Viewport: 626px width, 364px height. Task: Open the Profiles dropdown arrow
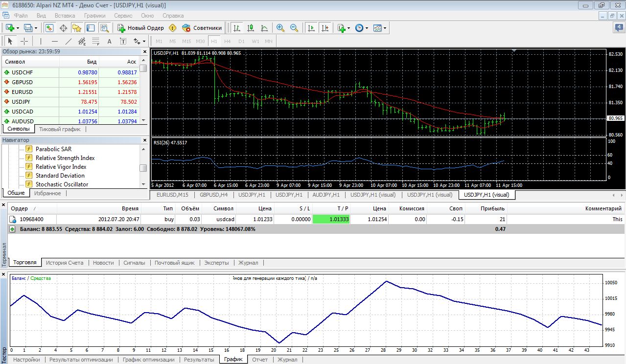pos(36,28)
